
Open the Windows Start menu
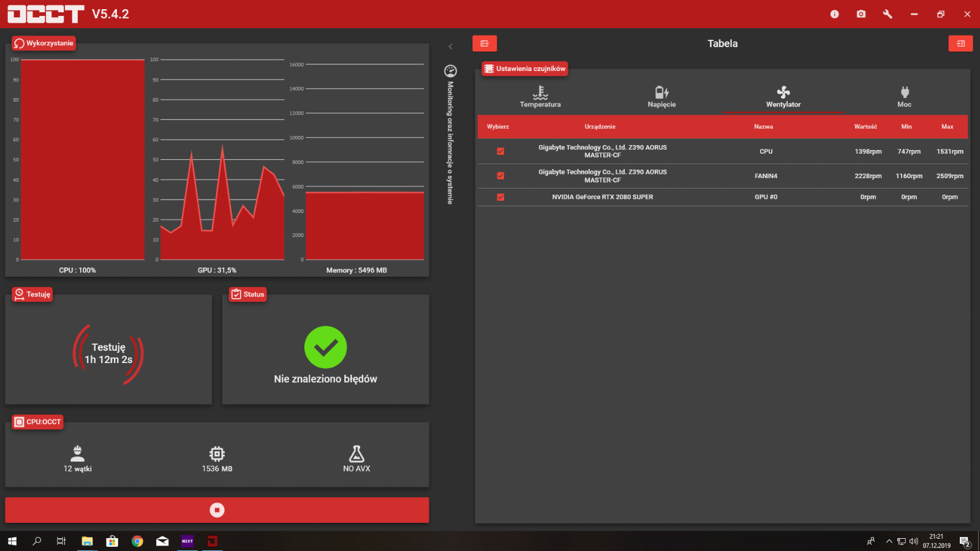pyautogui.click(x=12, y=541)
